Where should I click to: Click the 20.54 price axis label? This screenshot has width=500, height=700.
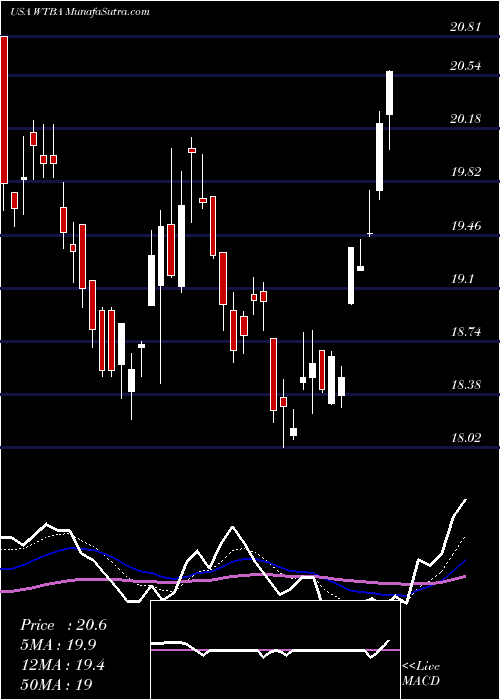pyautogui.click(x=466, y=66)
